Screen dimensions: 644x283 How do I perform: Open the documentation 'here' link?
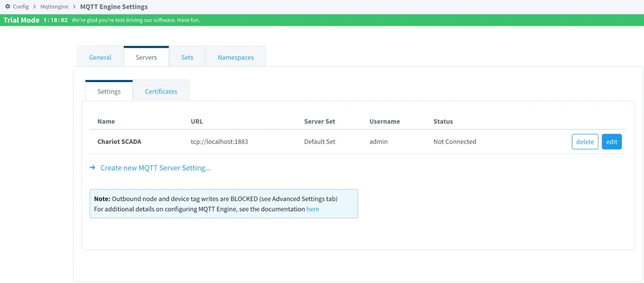pos(313,209)
